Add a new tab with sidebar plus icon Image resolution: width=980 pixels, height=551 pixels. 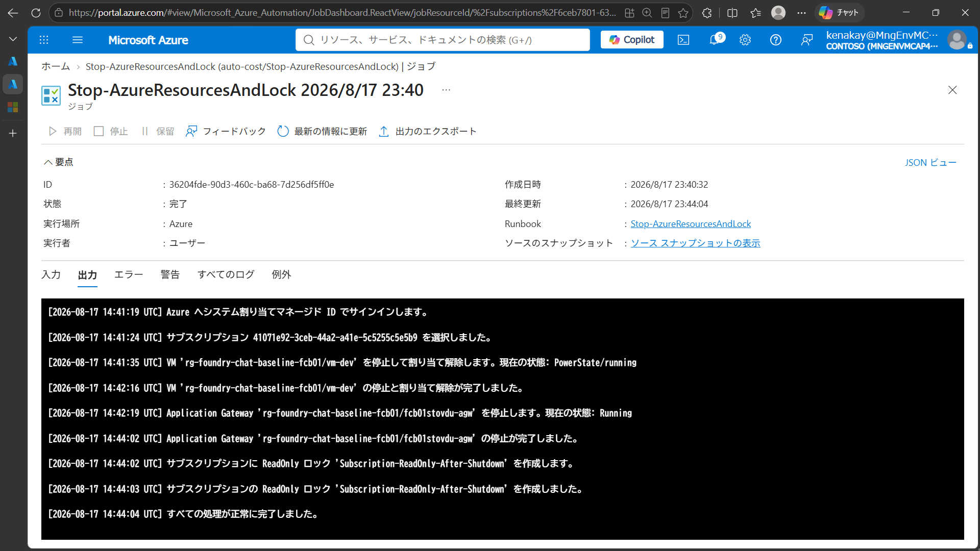point(13,133)
